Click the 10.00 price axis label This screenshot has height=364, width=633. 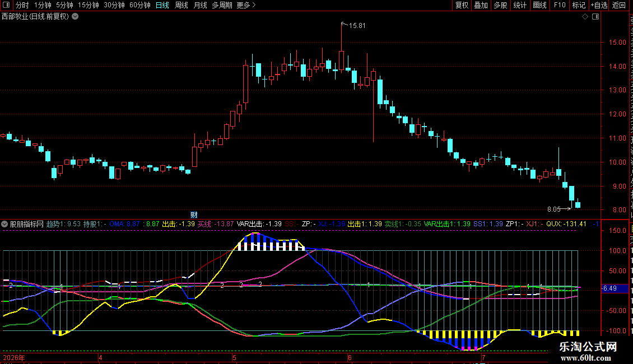(x=617, y=162)
